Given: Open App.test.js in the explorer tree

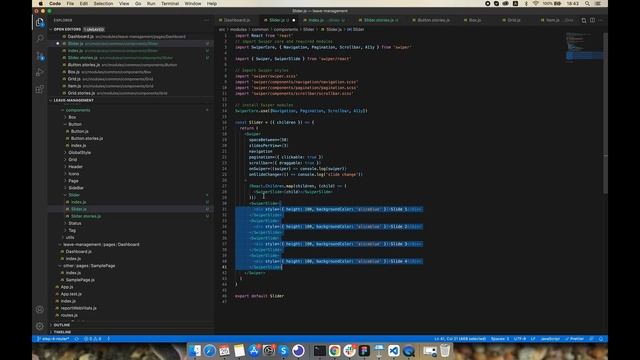Looking at the screenshot, I should 71,294.
